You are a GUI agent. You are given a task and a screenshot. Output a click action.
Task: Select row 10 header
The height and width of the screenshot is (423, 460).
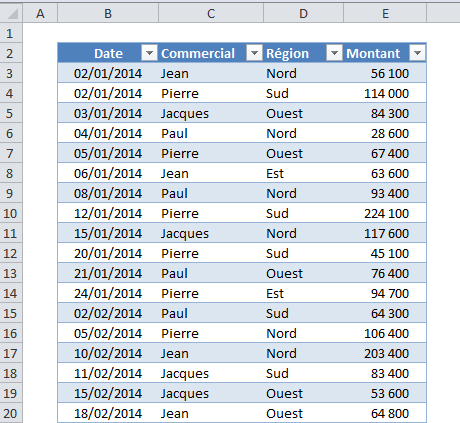(11, 213)
